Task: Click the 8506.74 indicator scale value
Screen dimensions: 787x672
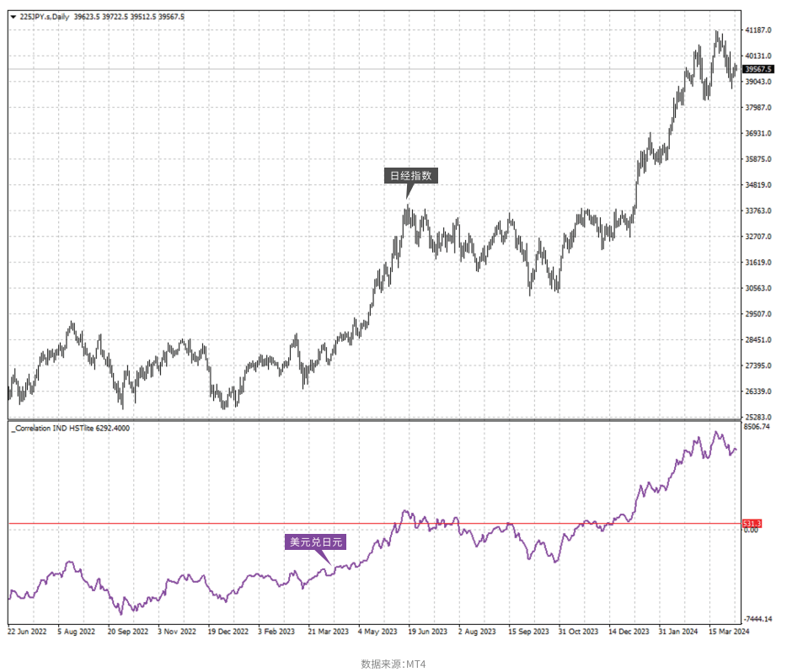Action: (x=757, y=427)
